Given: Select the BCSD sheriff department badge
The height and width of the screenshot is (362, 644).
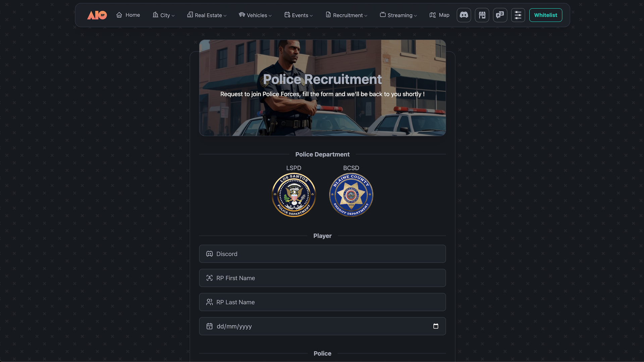Looking at the screenshot, I should (x=351, y=195).
